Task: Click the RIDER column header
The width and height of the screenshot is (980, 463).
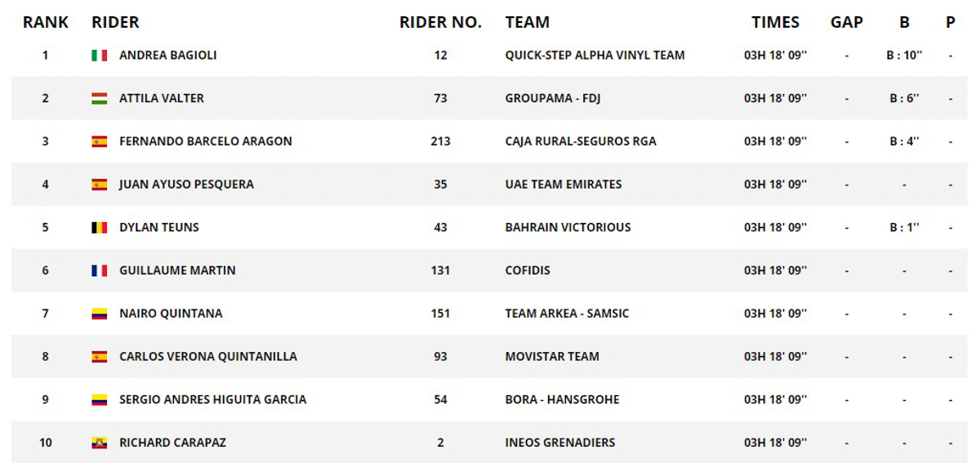Action: (115, 23)
